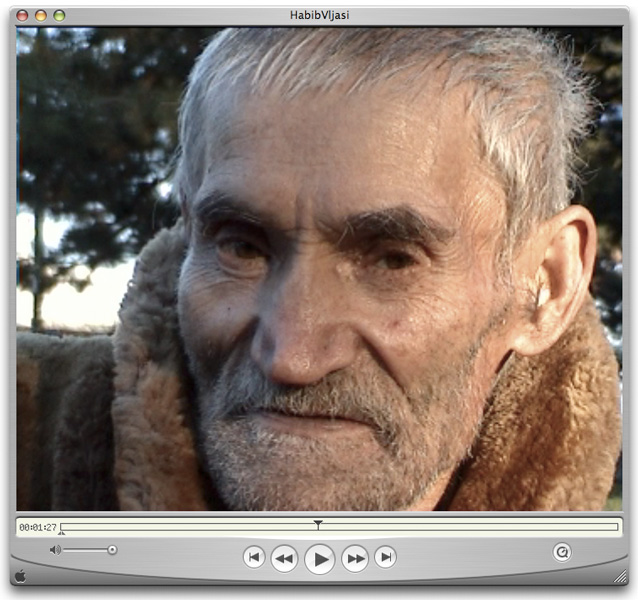Click the playhead marker on the timeline
This screenshot has width=638, height=600.
click(x=318, y=524)
